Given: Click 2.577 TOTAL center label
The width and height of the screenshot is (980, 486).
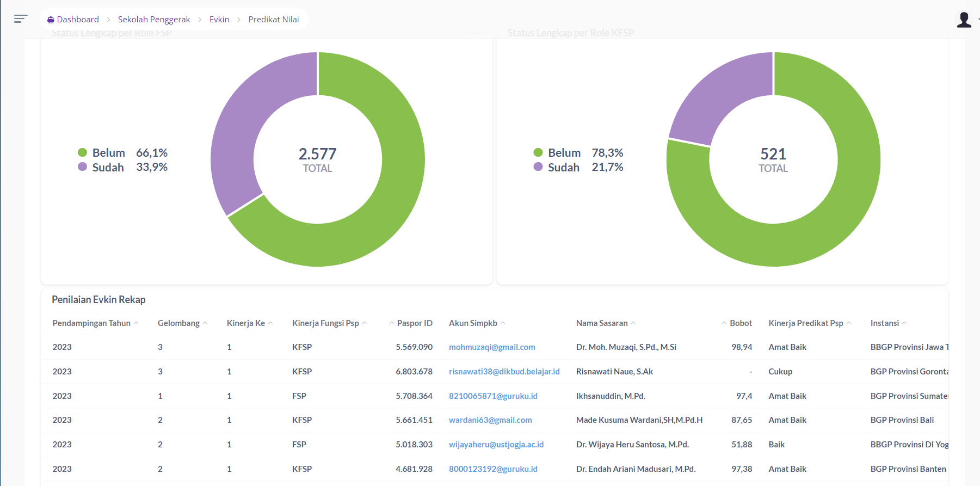Looking at the screenshot, I should pyautogui.click(x=317, y=160).
